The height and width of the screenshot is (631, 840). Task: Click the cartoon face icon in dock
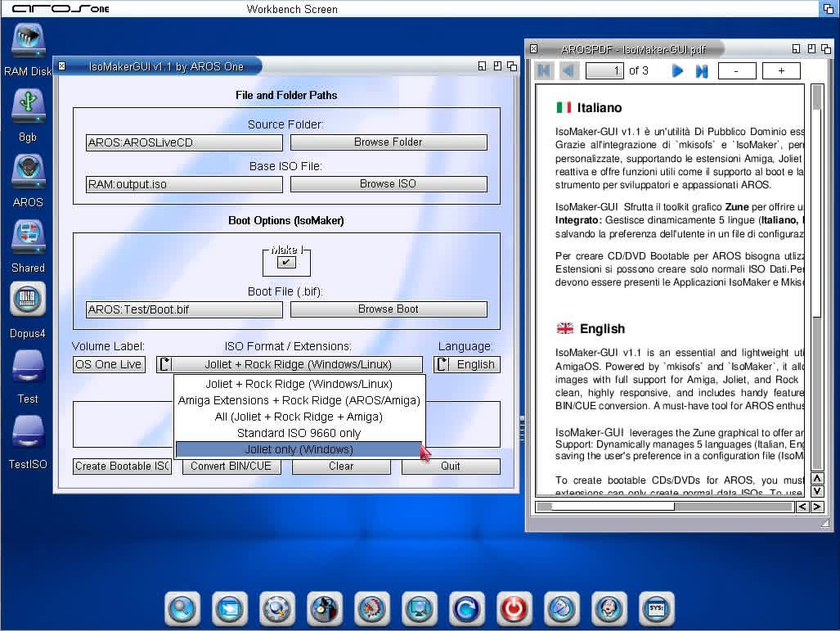click(609, 608)
